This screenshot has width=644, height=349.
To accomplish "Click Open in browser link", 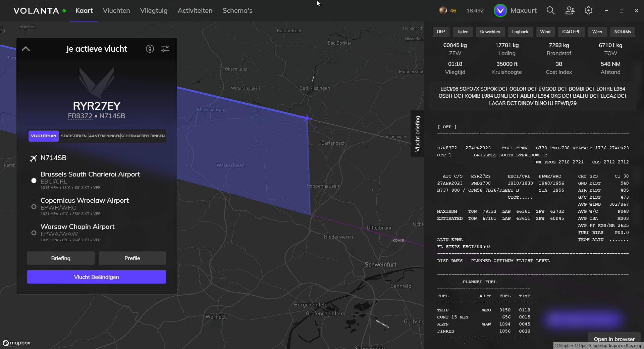I will click(x=614, y=339).
